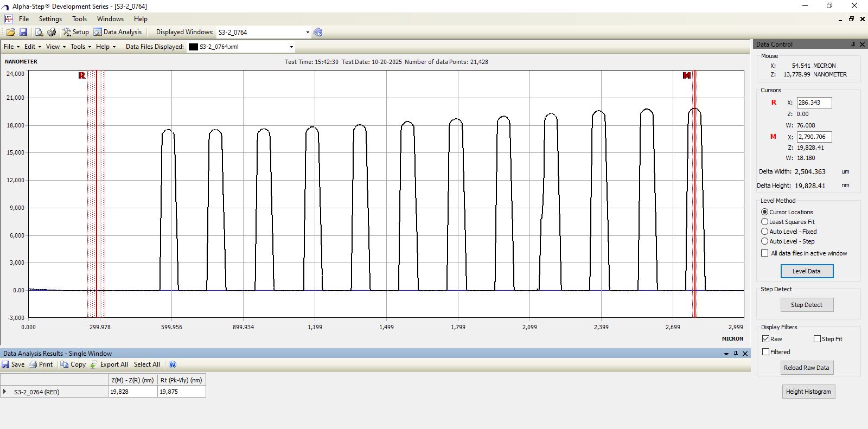Pin the Data Analysis Results panel
Screen dimensions: 868x429
click(736, 353)
